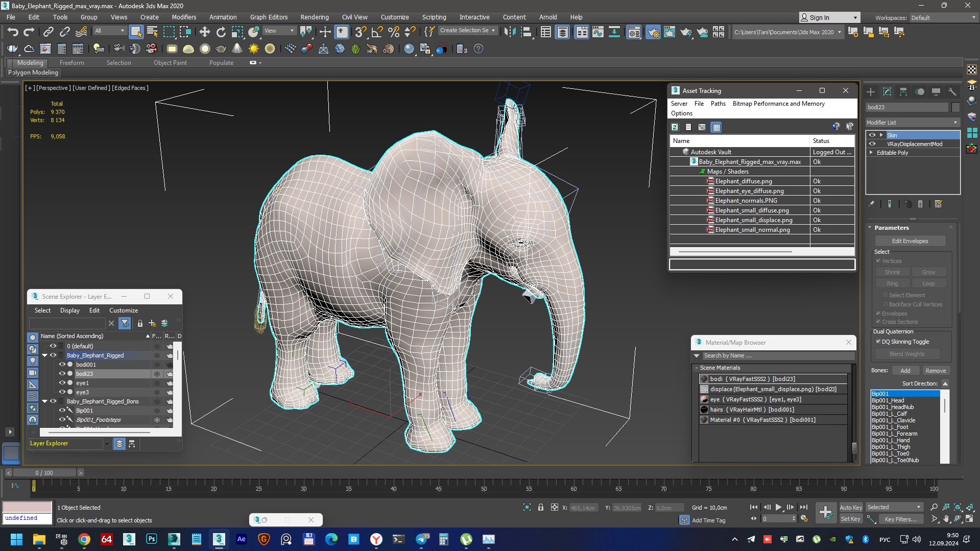Activate the Select Object tool
The width and height of the screenshot is (980, 551).
136,32
